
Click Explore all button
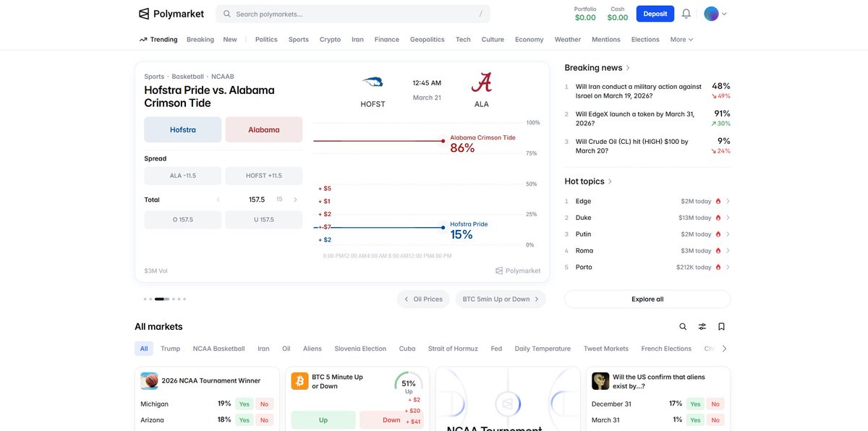[647, 299]
